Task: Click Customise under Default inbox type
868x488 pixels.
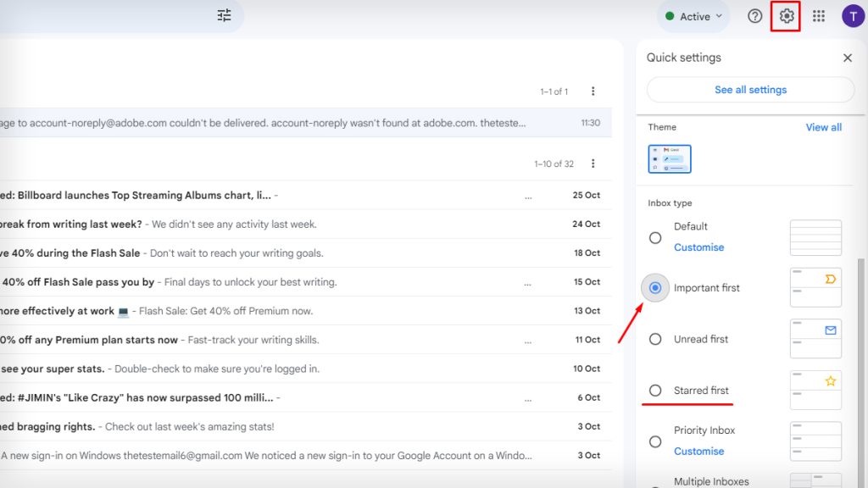Action: (x=698, y=247)
